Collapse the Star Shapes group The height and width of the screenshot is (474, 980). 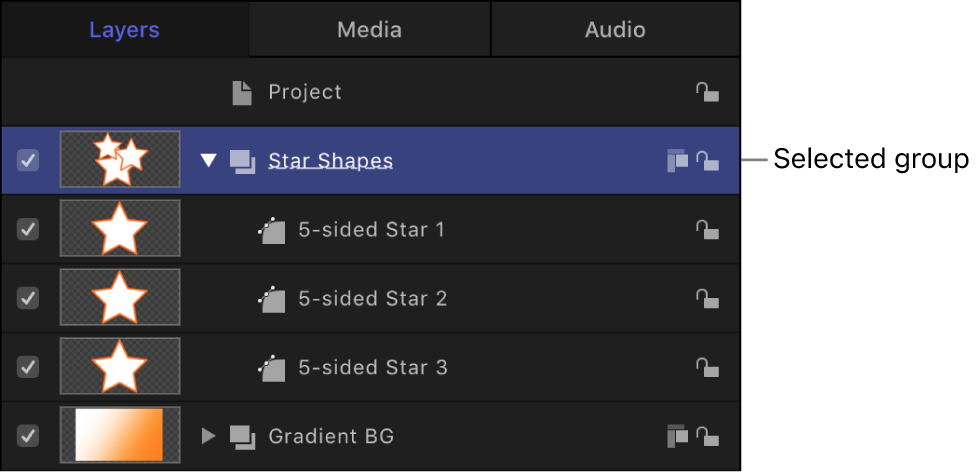208,160
